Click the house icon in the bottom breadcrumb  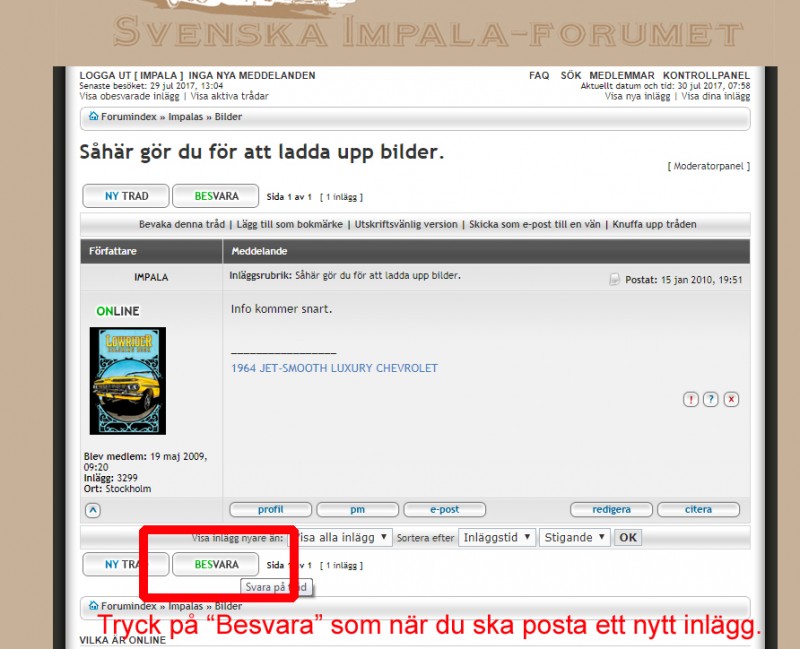(x=93, y=605)
